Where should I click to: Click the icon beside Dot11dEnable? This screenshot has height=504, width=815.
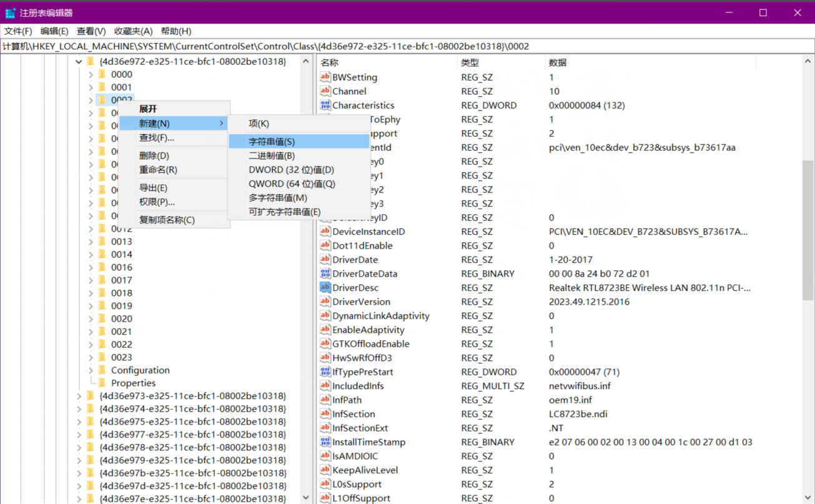coord(325,245)
